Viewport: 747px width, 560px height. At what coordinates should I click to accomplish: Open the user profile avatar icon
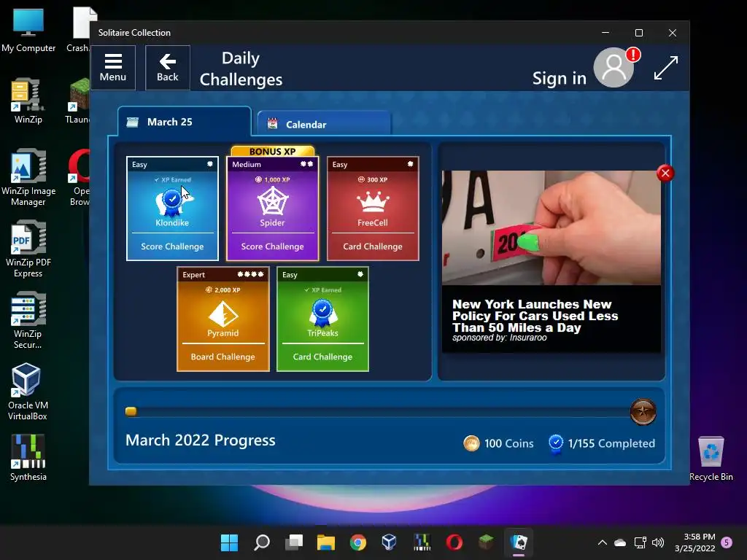pyautogui.click(x=614, y=68)
